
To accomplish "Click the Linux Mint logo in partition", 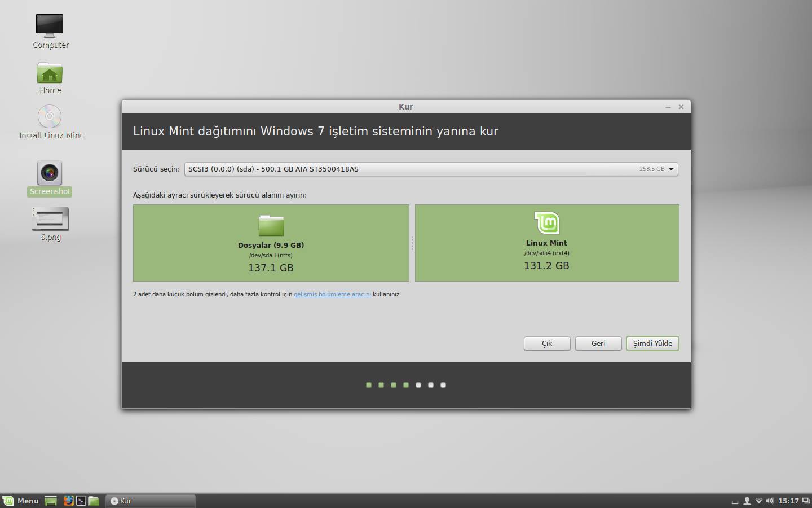I will pyautogui.click(x=546, y=223).
